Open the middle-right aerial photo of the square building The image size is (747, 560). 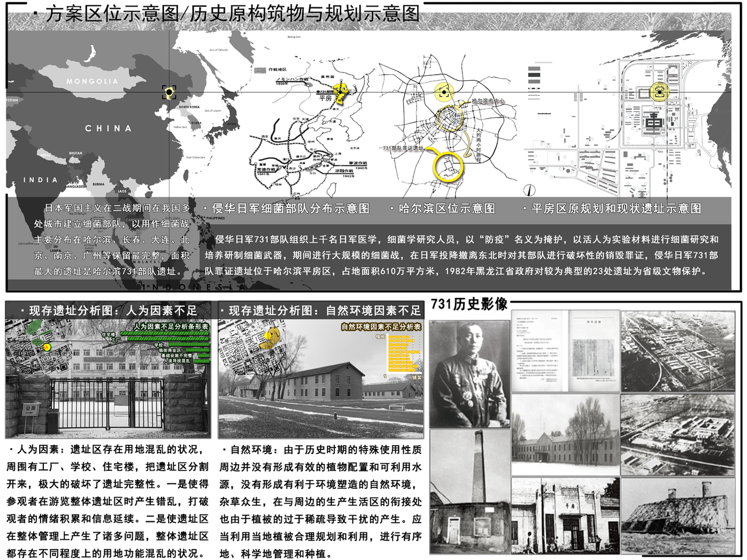pos(678,435)
